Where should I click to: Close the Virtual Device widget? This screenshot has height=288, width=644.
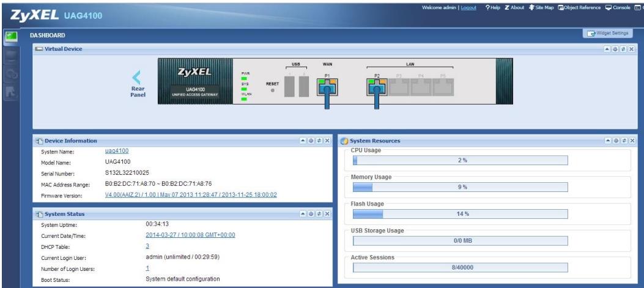pos(631,49)
